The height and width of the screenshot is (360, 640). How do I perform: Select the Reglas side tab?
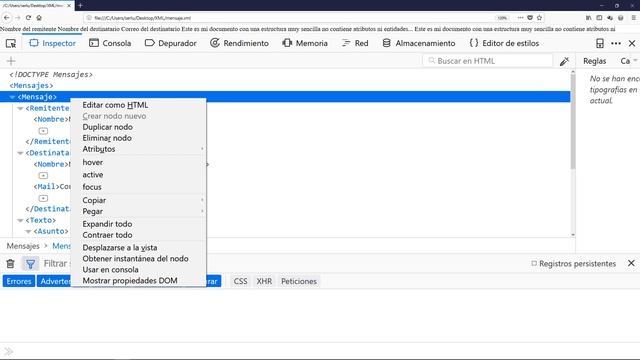tap(594, 61)
